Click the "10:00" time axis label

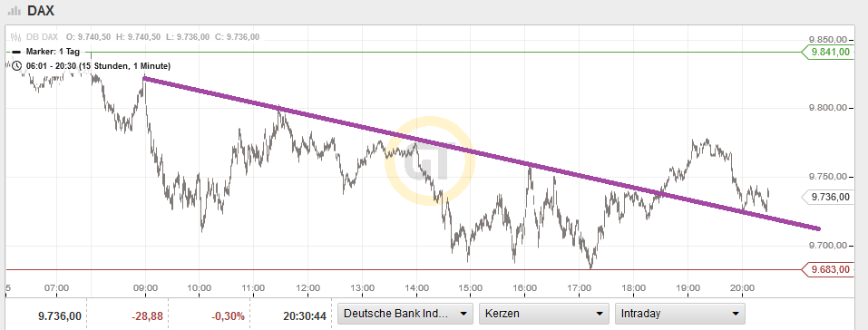pyautogui.click(x=200, y=288)
